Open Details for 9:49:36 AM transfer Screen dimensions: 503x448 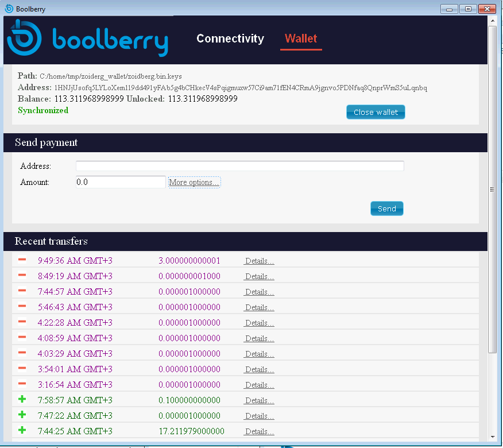coord(259,261)
